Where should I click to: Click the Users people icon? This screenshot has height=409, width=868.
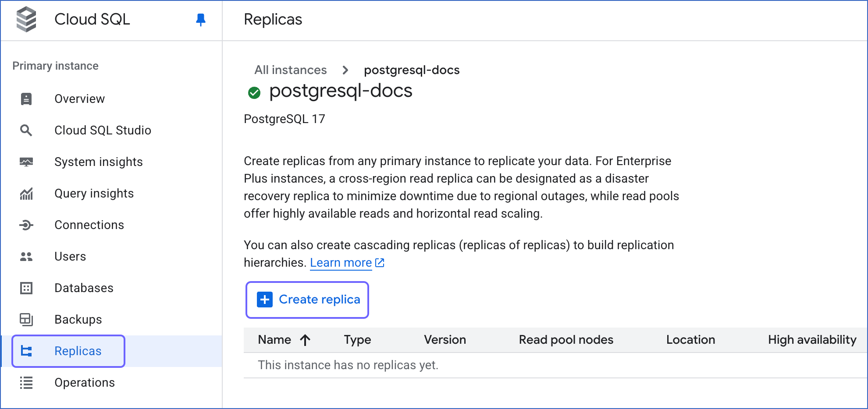[x=26, y=257]
